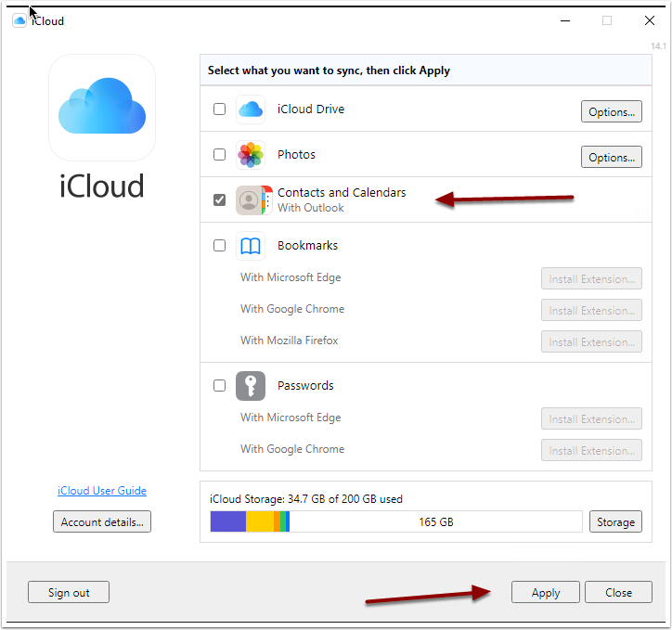Click the yellow segment of storage bar

(x=260, y=521)
